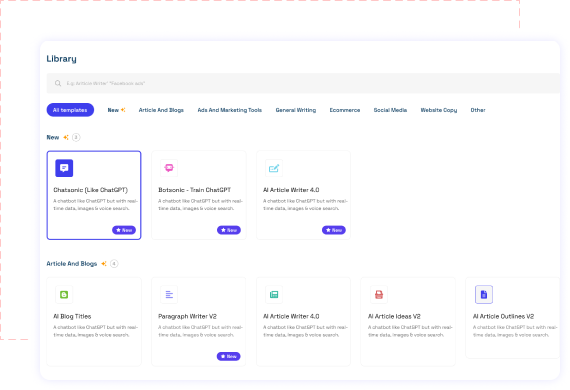Open the Website Copy category

(439, 110)
